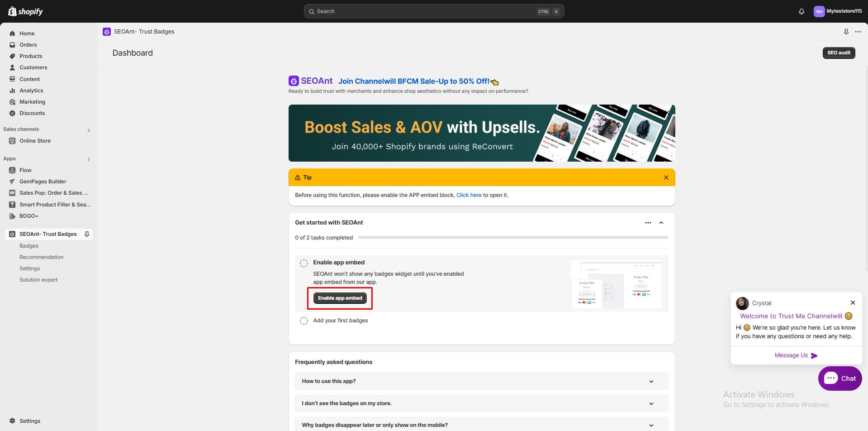
Task: Go to the Recommendation section of SEOAnt
Action: click(41, 257)
